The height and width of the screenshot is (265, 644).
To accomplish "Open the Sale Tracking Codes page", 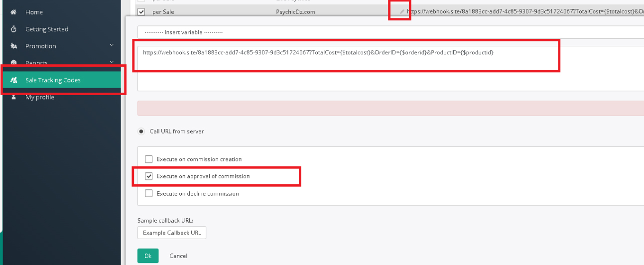I will tap(53, 80).
